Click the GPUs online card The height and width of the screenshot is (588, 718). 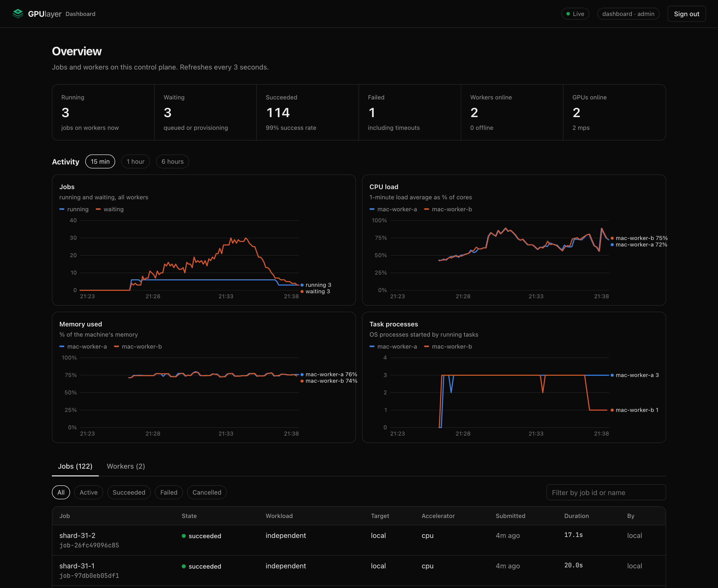[614, 112]
